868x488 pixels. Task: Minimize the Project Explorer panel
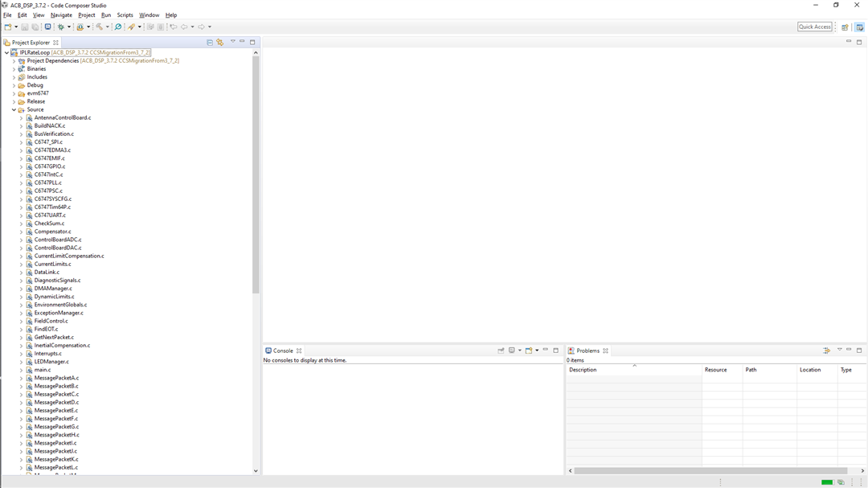[x=242, y=42]
